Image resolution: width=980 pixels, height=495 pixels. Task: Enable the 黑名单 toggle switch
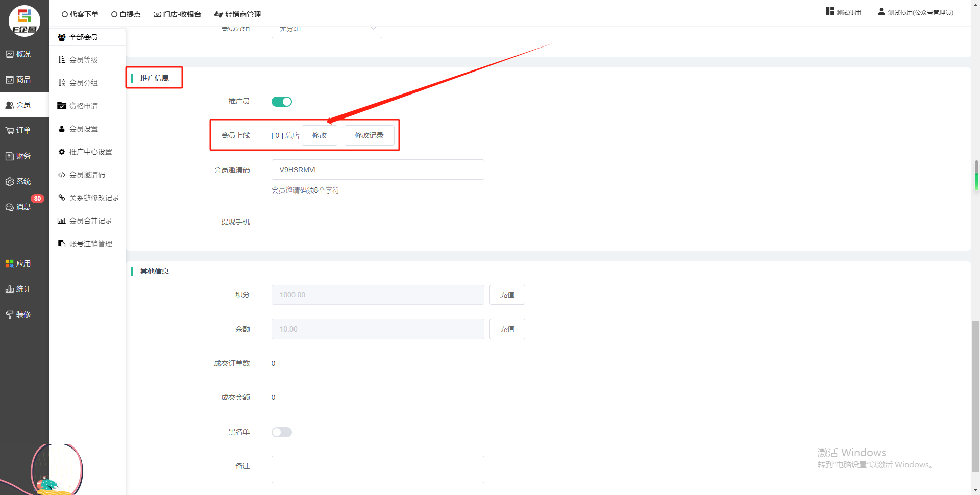tap(281, 432)
